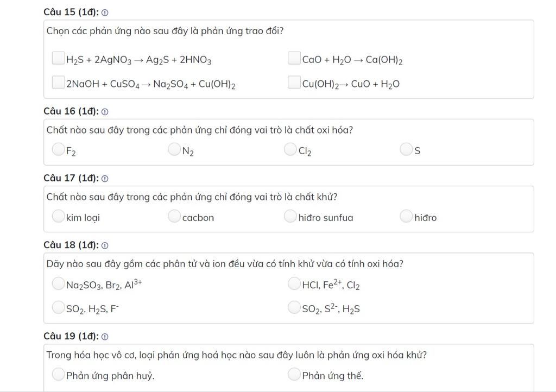Choose the Na2SO3, Br2, Al3+ option
556x392 pixels.
click(58, 283)
